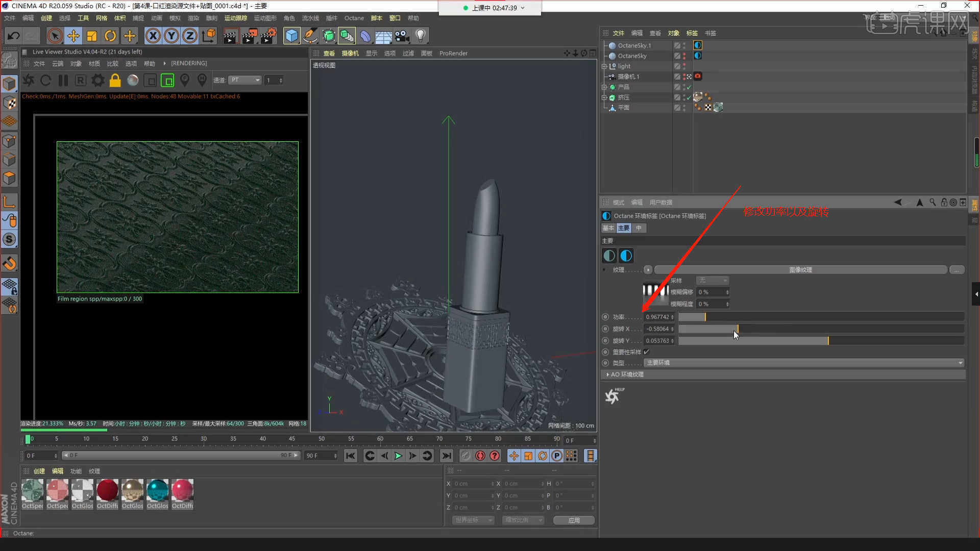Select the Live Selection tool
Viewport: 980px width, 551px height.
tap(55, 36)
